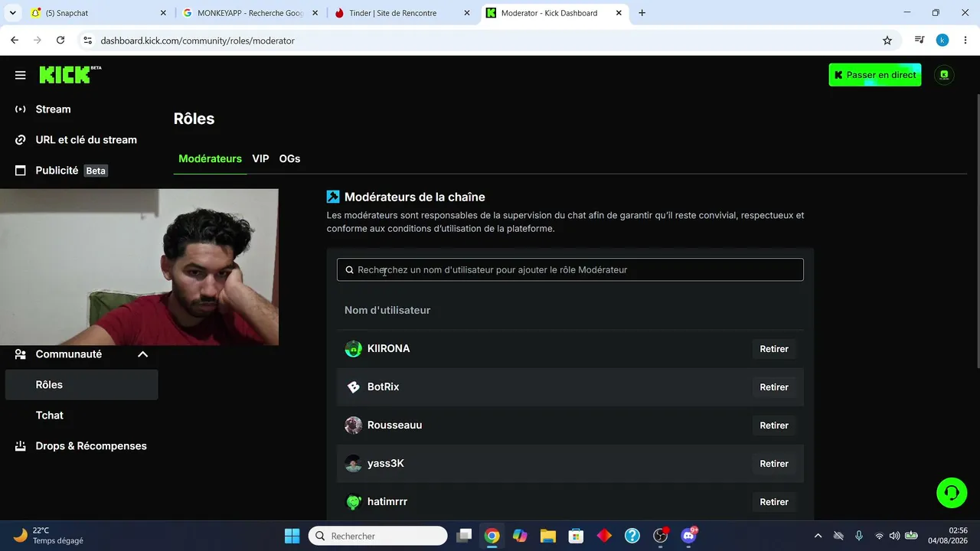The width and height of the screenshot is (980, 551).
Task: Click the Drops & Récompenses icon
Action: 21,446
